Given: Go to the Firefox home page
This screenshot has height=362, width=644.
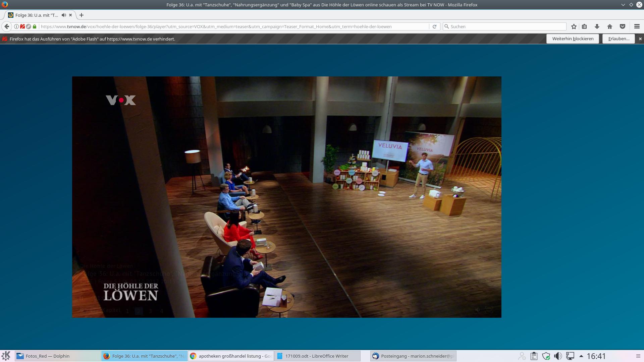Looking at the screenshot, I should pos(610,26).
